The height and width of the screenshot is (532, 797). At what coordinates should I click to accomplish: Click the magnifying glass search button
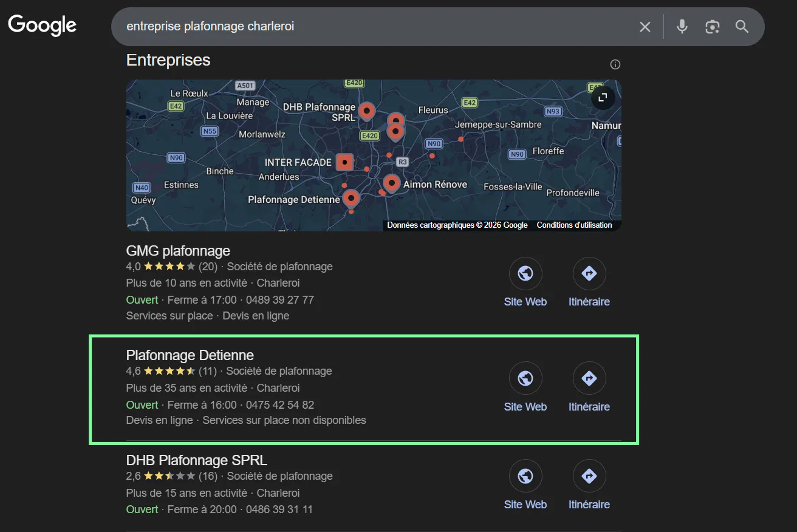coord(742,26)
